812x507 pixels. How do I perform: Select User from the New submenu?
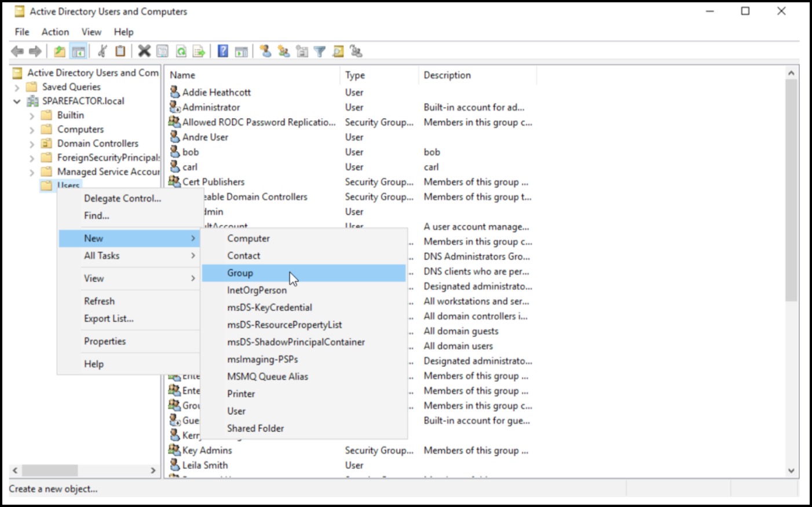tap(303, 411)
